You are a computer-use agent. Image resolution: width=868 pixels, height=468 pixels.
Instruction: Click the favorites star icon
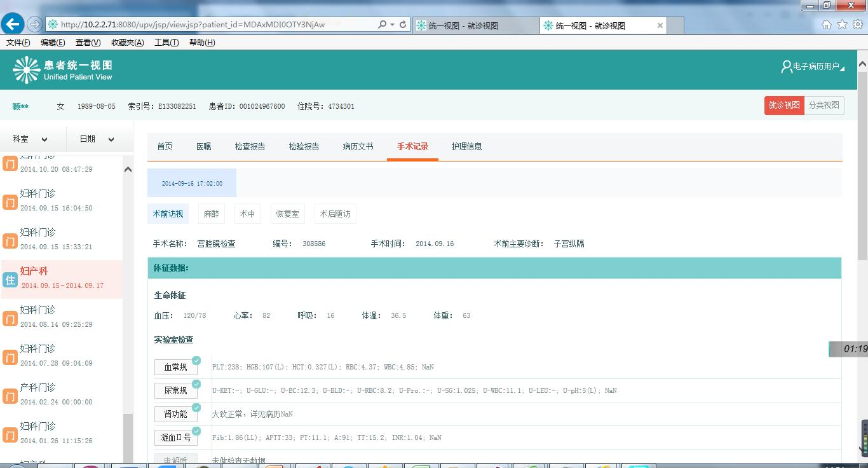click(x=842, y=25)
